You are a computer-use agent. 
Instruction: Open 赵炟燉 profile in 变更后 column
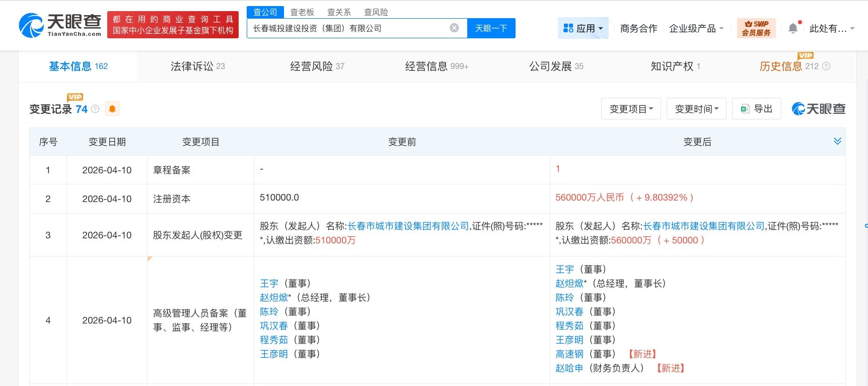click(569, 283)
